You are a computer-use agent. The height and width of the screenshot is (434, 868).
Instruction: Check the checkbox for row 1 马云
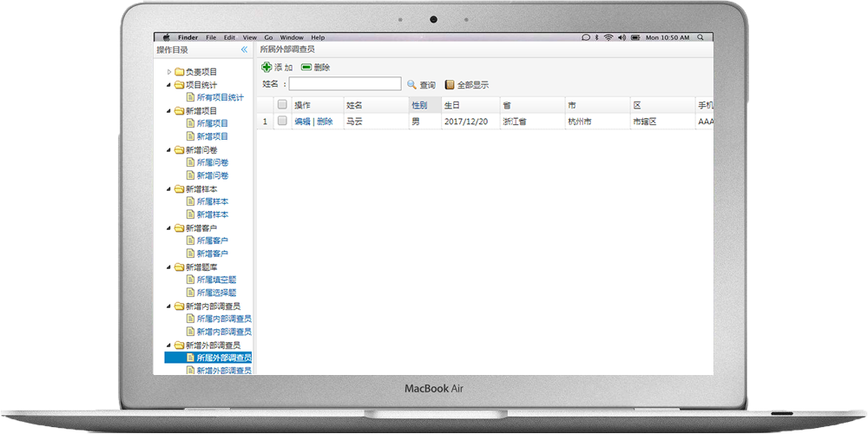[x=282, y=122]
